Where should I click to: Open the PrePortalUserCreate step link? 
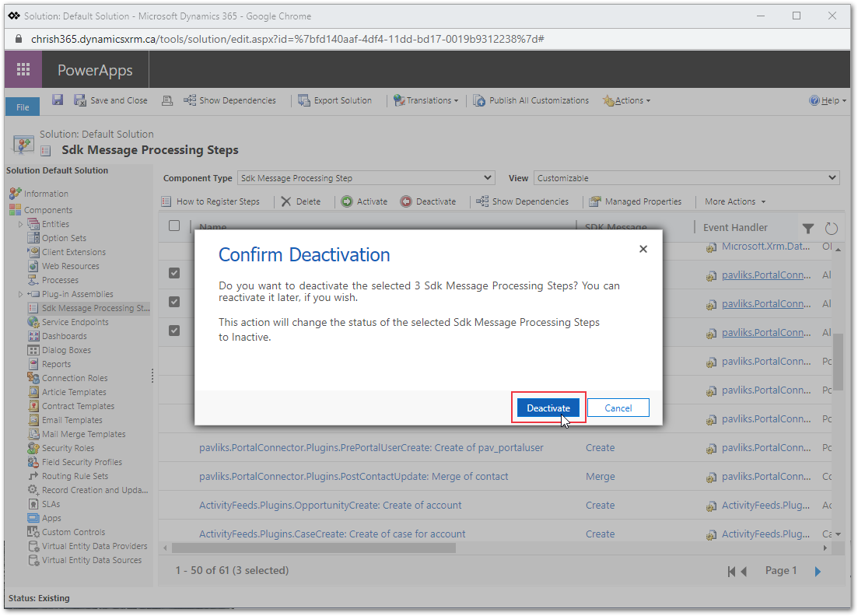click(x=371, y=447)
